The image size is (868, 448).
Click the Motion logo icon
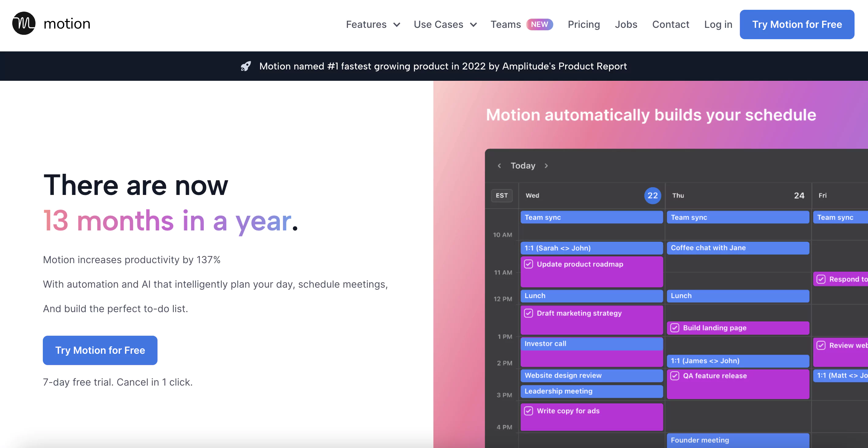click(x=24, y=24)
